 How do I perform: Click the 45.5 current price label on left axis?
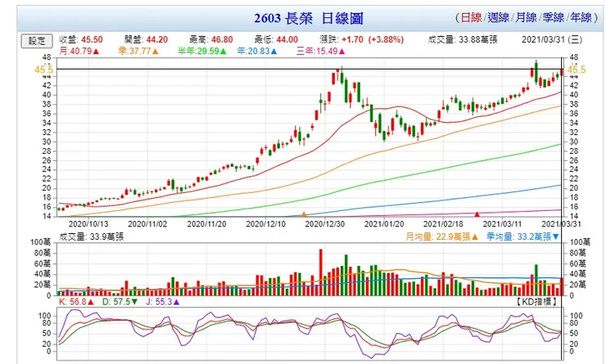[x=44, y=70]
